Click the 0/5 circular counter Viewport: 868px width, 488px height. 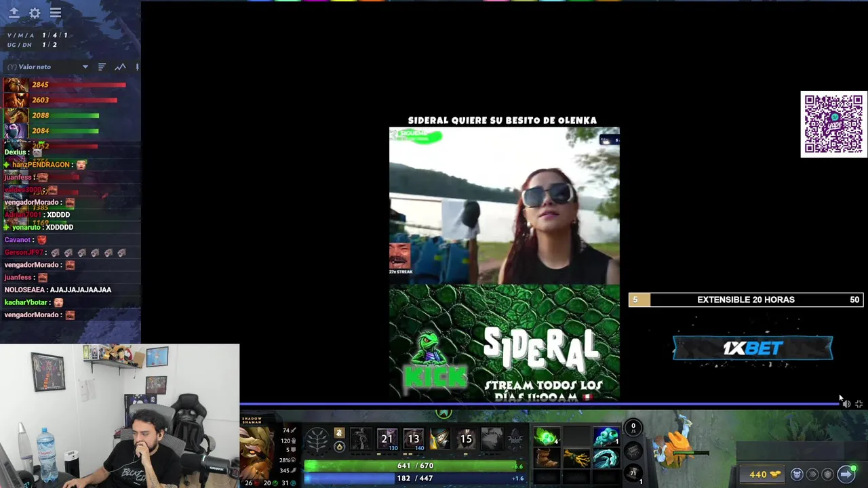tap(633, 428)
